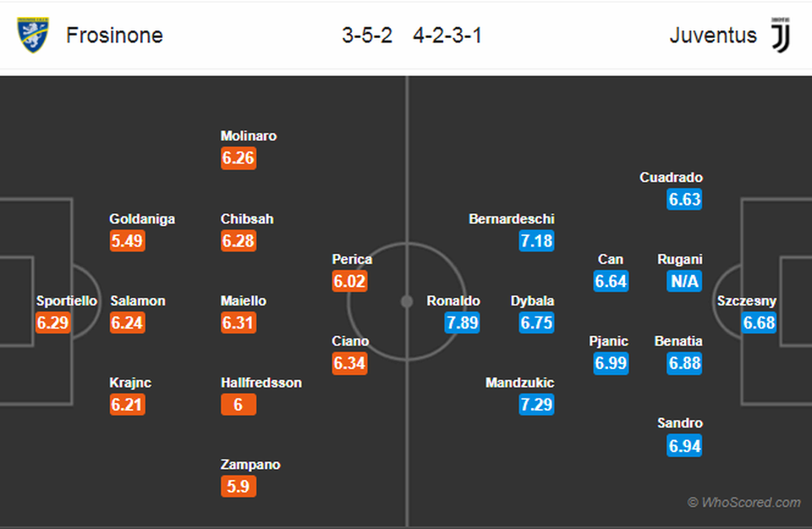The height and width of the screenshot is (529, 812).
Task: Open the Frosinone team name link
Action: 114,36
